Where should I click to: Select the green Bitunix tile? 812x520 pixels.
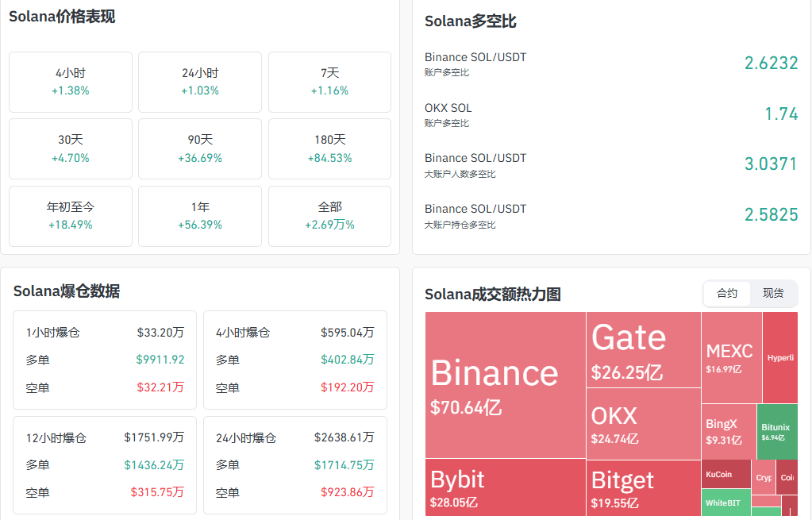tap(777, 431)
